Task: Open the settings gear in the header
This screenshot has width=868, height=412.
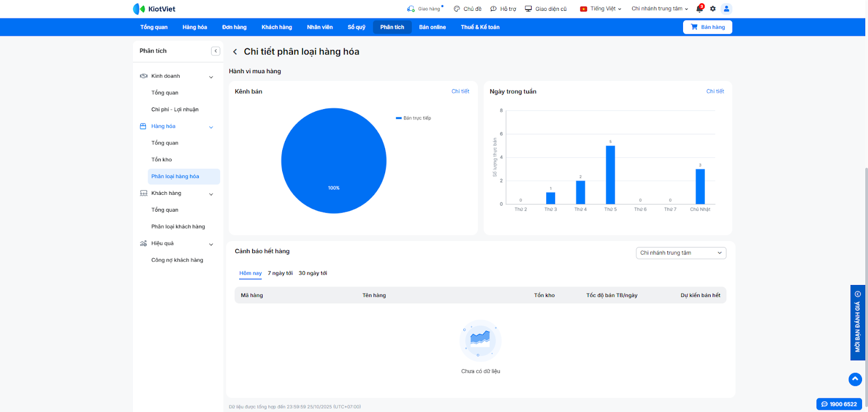Action: pyautogui.click(x=713, y=9)
